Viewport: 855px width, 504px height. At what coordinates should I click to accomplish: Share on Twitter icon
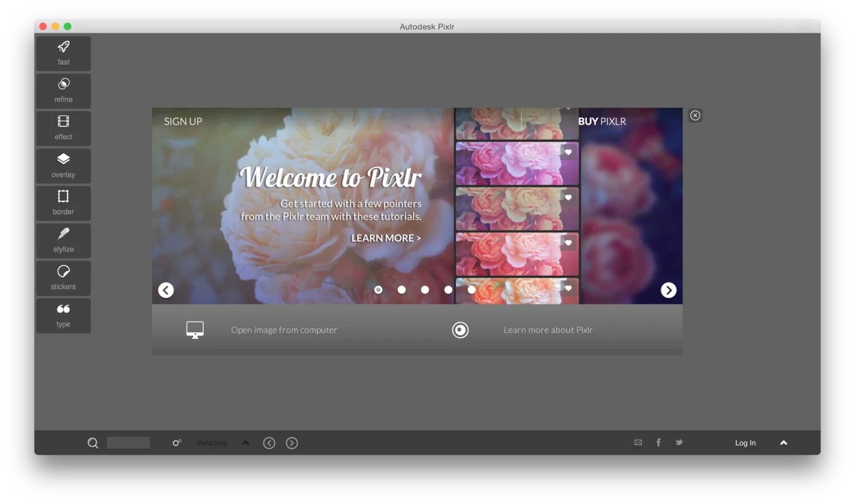pyautogui.click(x=679, y=442)
